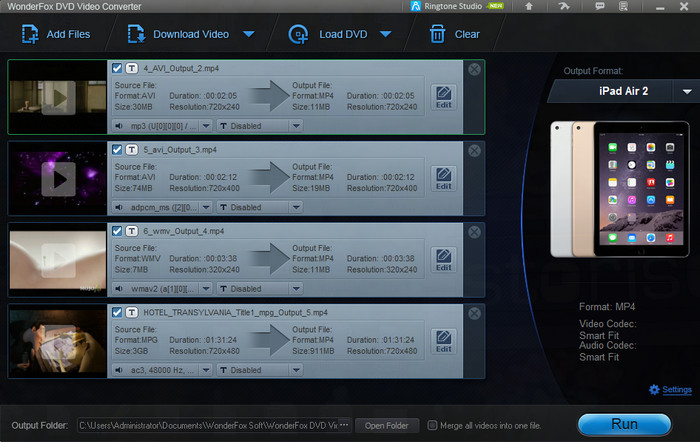Click the speaker icon beside wmav2 track
This screenshot has width=700, height=442.
[x=119, y=289]
